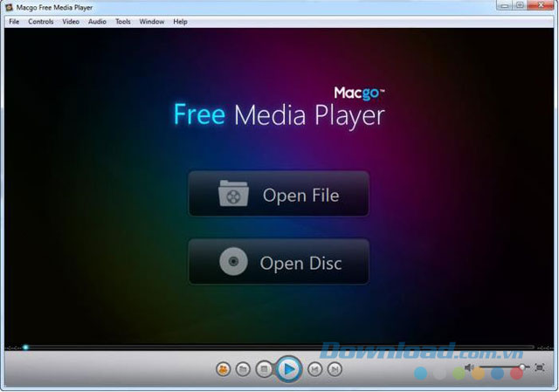Open the Controls menu

pyautogui.click(x=41, y=21)
